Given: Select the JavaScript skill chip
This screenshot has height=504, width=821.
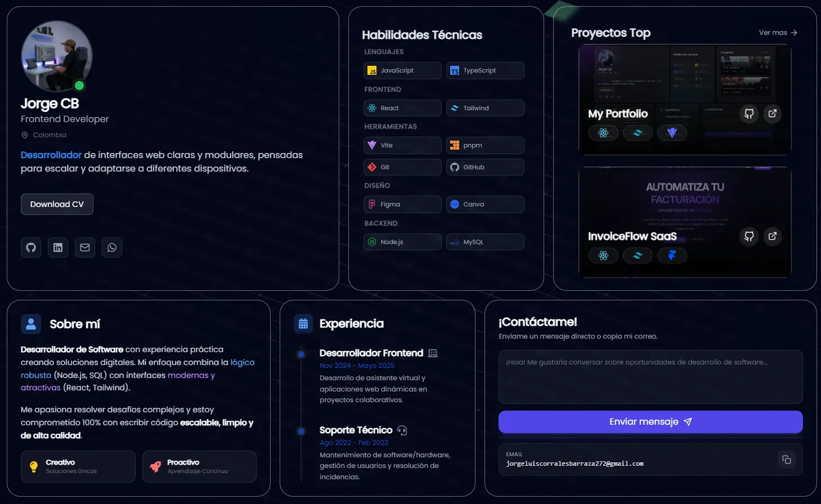Looking at the screenshot, I should coord(402,71).
